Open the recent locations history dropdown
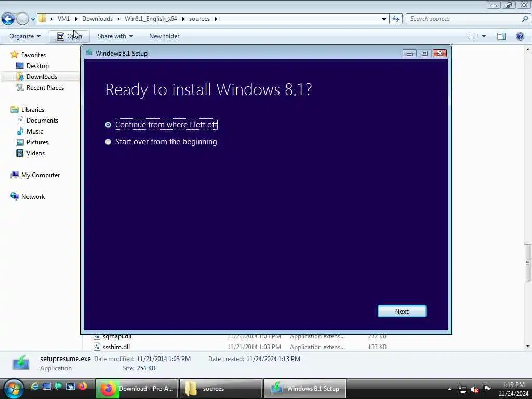This screenshot has height=399, width=532. pos(33,19)
